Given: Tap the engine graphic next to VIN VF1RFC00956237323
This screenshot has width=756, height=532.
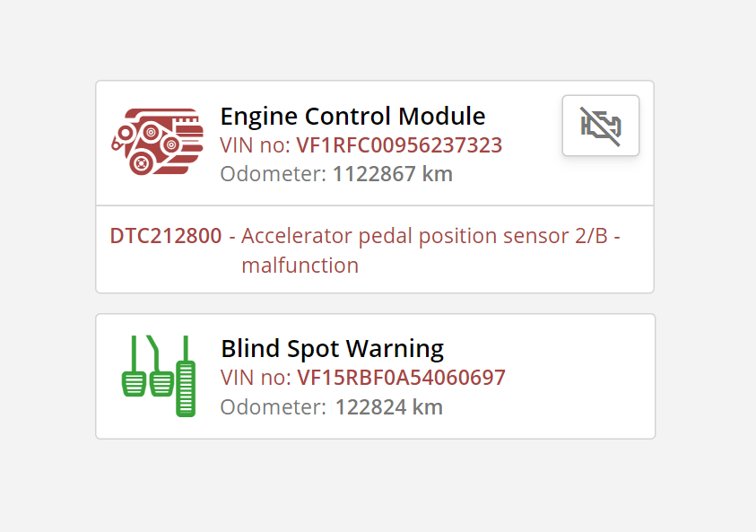Looking at the screenshot, I should [158, 139].
